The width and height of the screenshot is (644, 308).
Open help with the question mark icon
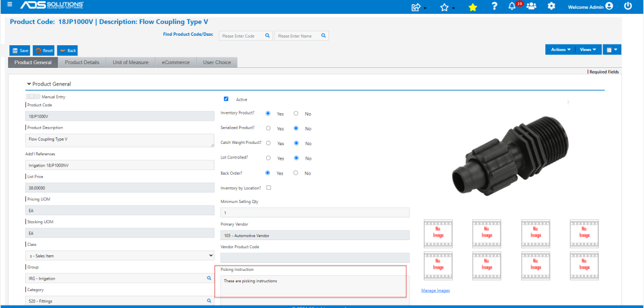click(x=494, y=6)
